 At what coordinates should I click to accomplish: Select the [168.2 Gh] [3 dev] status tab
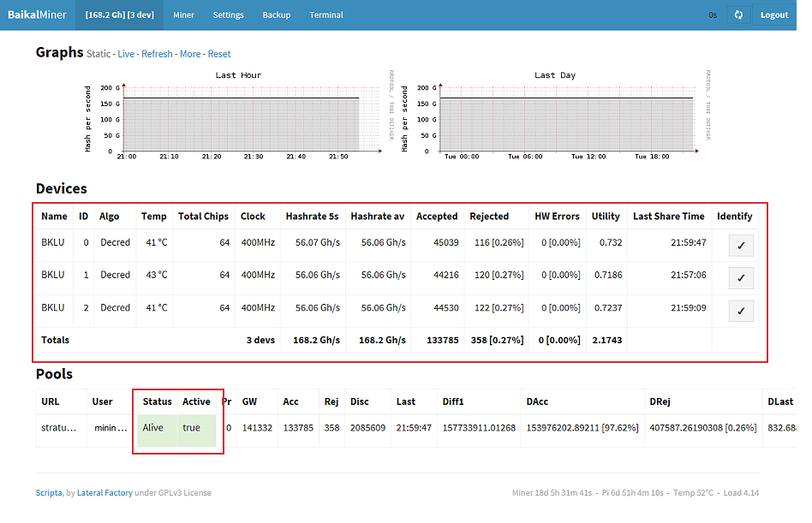(120, 15)
